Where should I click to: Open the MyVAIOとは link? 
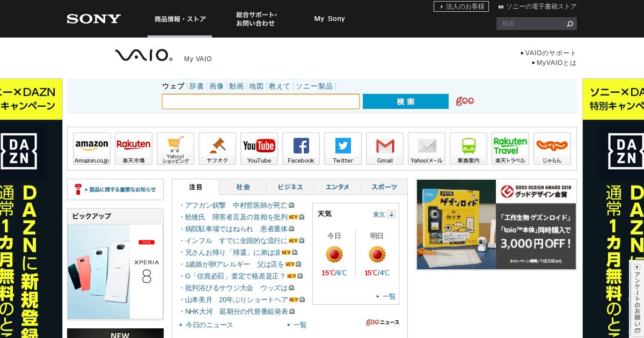pos(554,63)
